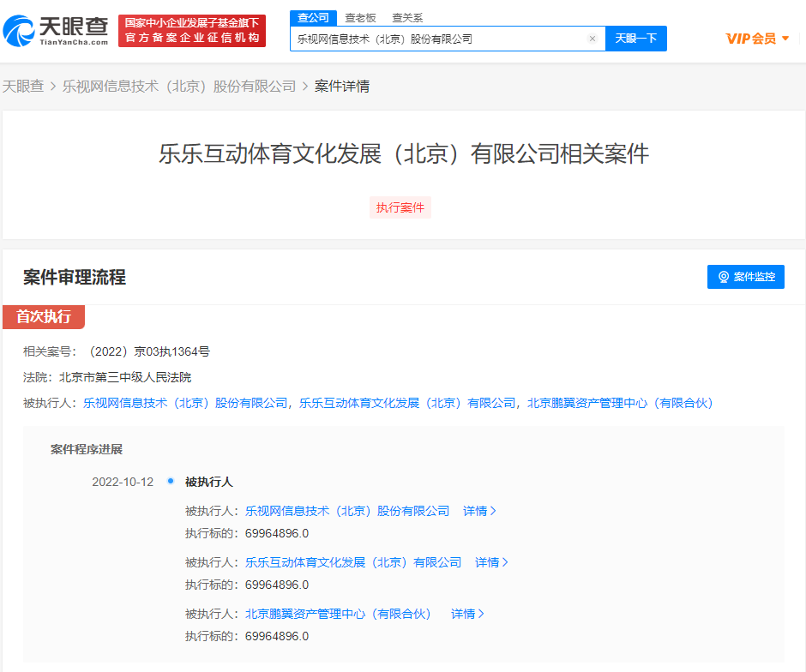The image size is (806, 672).
Task: Open 北京鹏翼资产管理中心 link in case progress list
Action: (x=338, y=614)
